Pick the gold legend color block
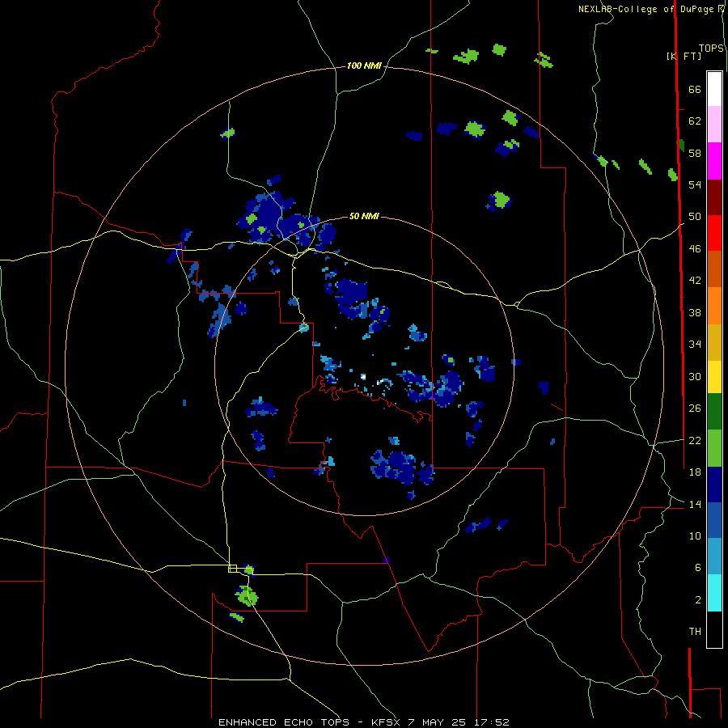Screen dimensions: 728x728 [x=714, y=342]
